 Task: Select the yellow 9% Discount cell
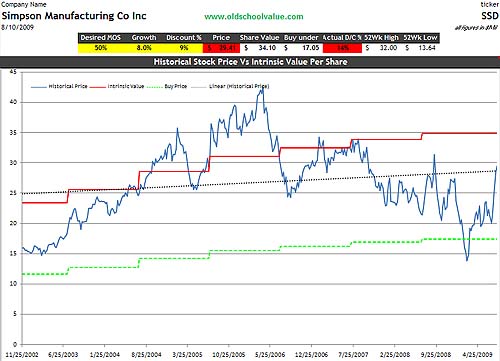pyautogui.click(x=184, y=48)
